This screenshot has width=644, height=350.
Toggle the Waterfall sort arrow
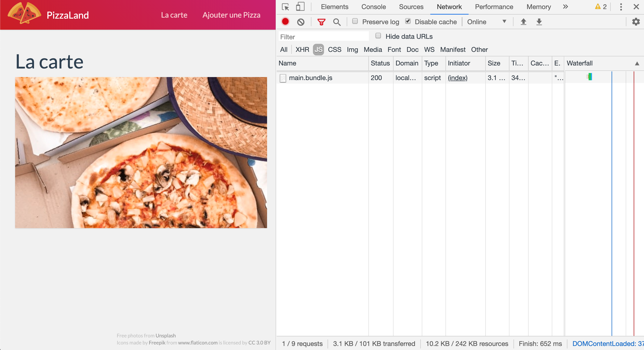point(637,63)
